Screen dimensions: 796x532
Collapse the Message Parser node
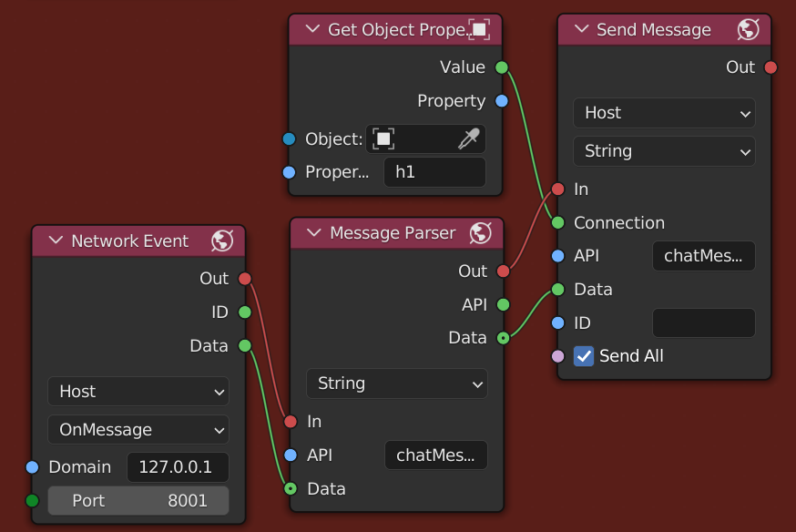(x=313, y=233)
